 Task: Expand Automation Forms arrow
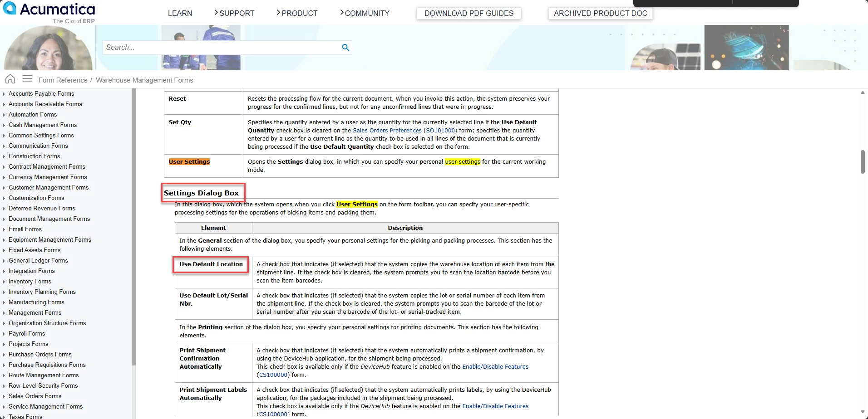tap(4, 115)
